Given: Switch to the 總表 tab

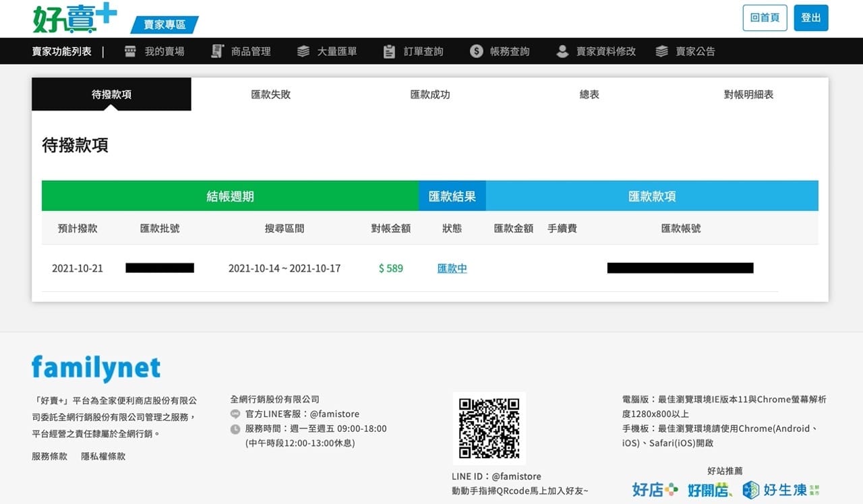Looking at the screenshot, I should (589, 94).
